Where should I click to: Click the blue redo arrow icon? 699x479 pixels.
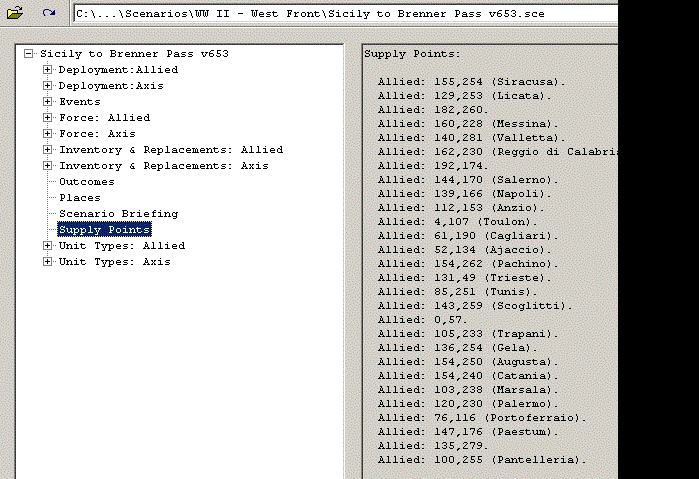pyautogui.click(x=49, y=12)
